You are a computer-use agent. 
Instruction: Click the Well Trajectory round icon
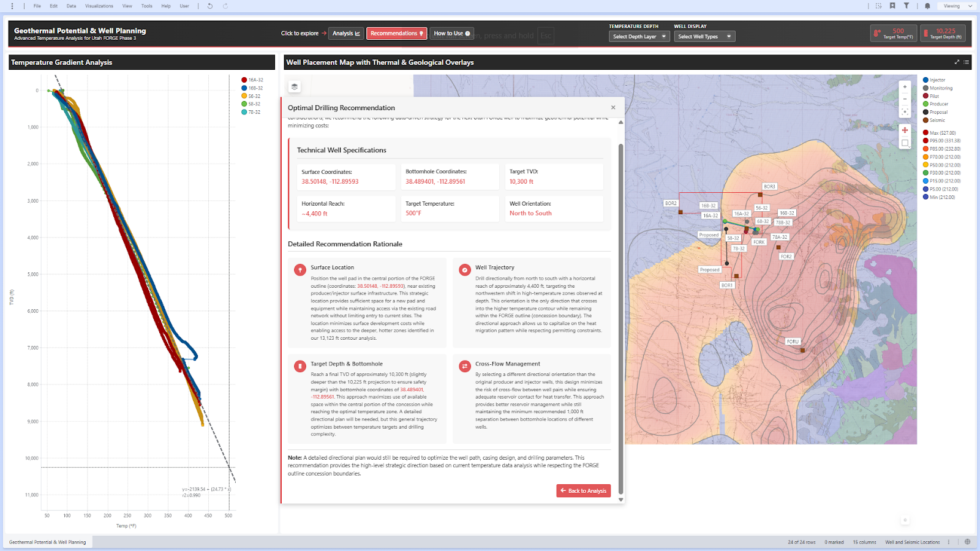click(x=465, y=270)
